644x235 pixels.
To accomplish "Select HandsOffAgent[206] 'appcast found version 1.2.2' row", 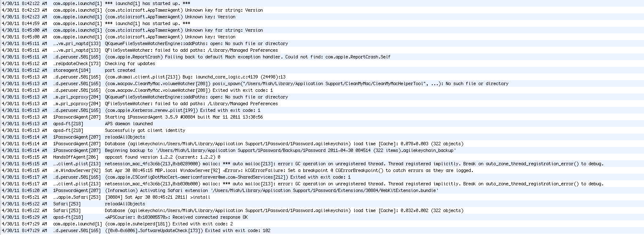I will pyautogui.click(x=322, y=157).
